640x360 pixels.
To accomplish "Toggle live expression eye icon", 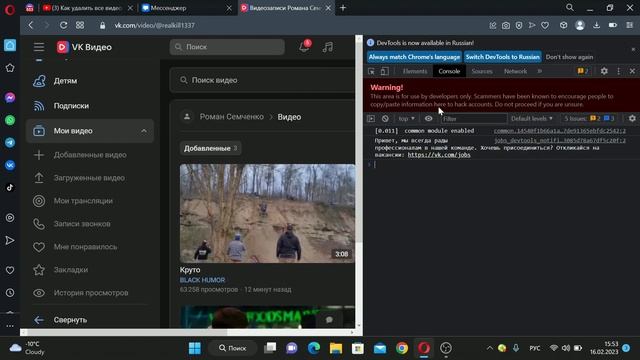I will tap(428, 119).
